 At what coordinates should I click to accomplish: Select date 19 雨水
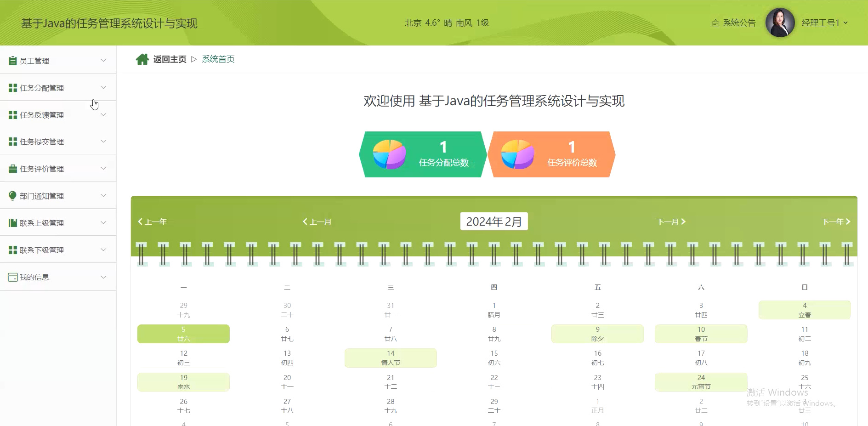point(183,382)
